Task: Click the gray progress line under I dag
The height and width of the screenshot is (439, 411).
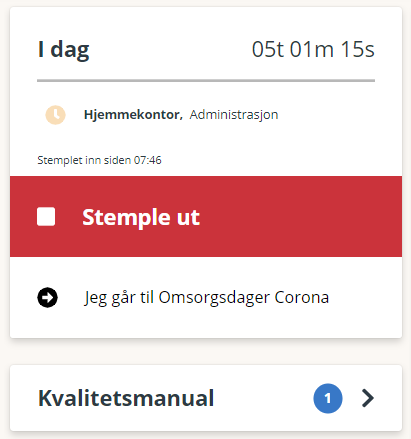Action: 206,81
